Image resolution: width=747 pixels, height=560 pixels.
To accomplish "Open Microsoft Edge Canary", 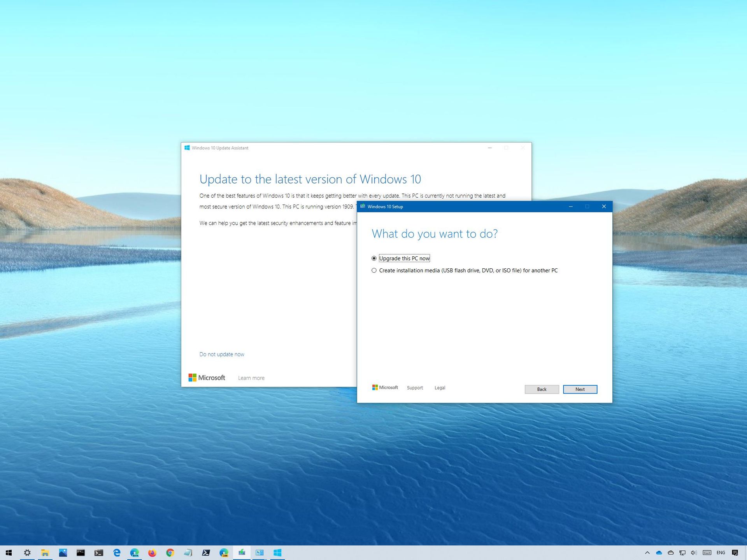I will 223,553.
